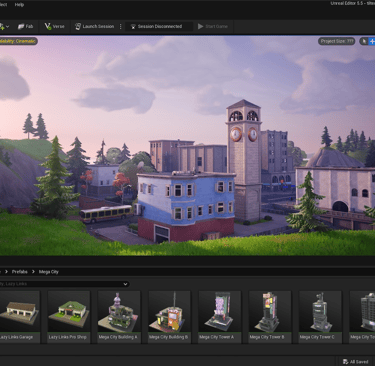Click the Prefabs breadcrumb
The width and height of the screenshot is (375, 366).
(x=20, y=272)
